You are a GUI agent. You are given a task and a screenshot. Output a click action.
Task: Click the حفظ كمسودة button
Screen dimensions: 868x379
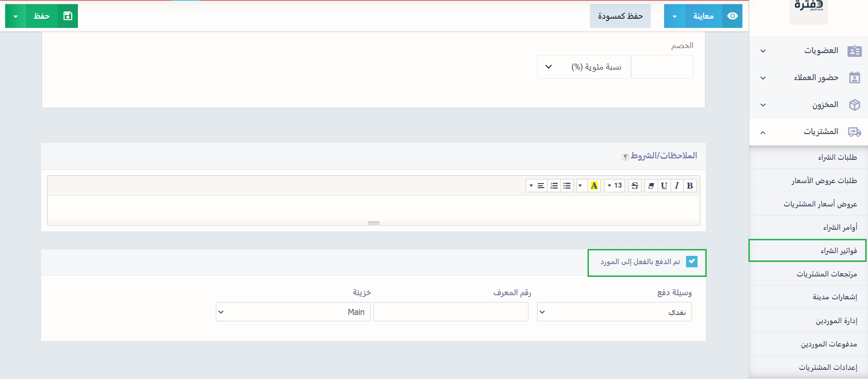[620, 16]
